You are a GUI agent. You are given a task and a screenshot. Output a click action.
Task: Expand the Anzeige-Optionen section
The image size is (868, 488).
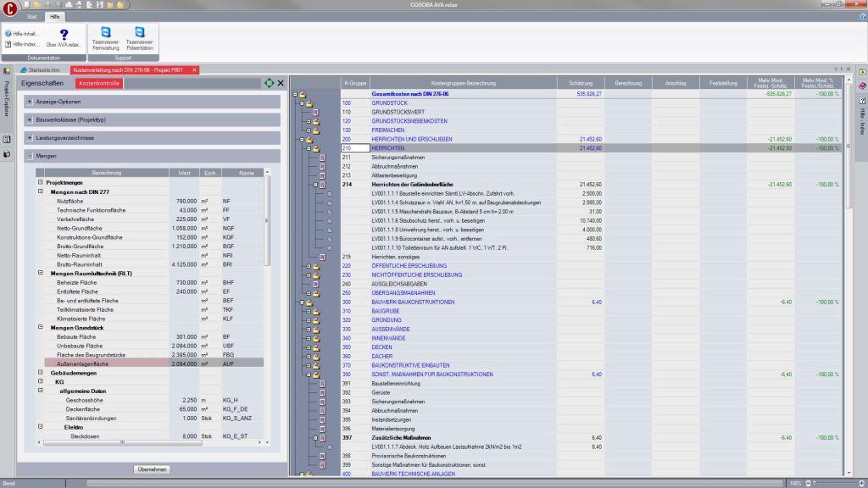pyautogui.click(x=30, y=102)
